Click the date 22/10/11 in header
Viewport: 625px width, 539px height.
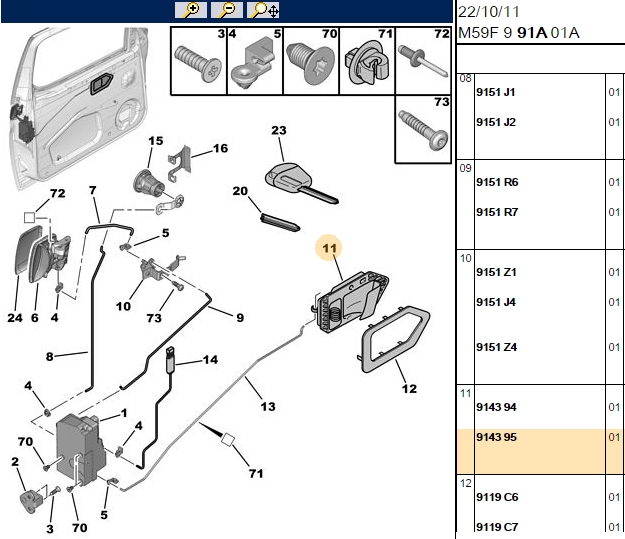point(489,12)
